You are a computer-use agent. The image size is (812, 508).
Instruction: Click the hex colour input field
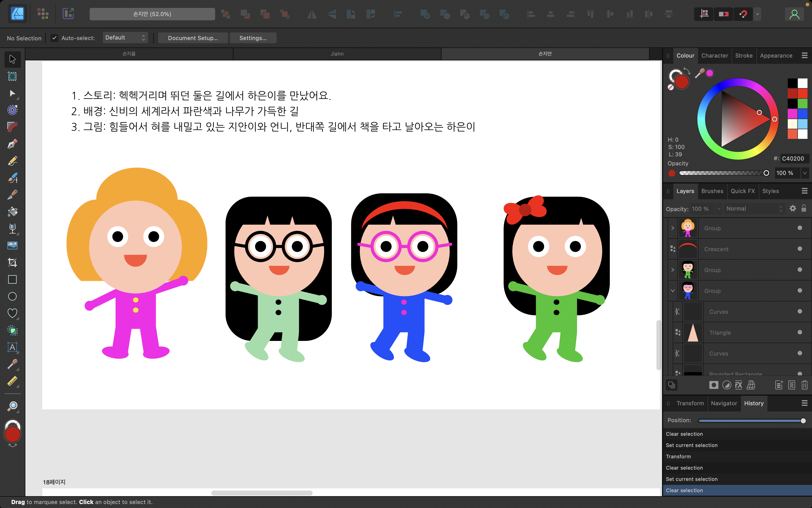click(x=795, y=159)
